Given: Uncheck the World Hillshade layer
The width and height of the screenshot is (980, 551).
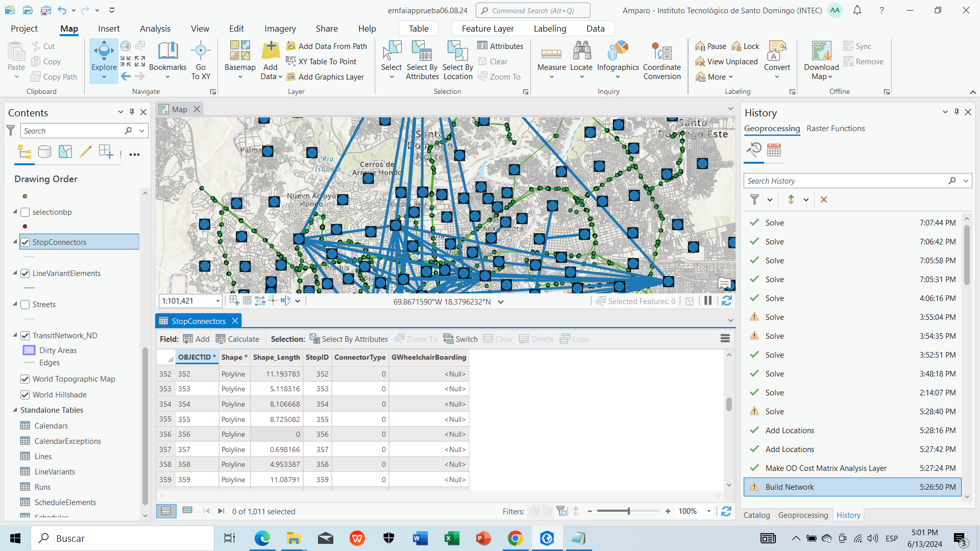Looking at the screenshot, I should [25, 395].
